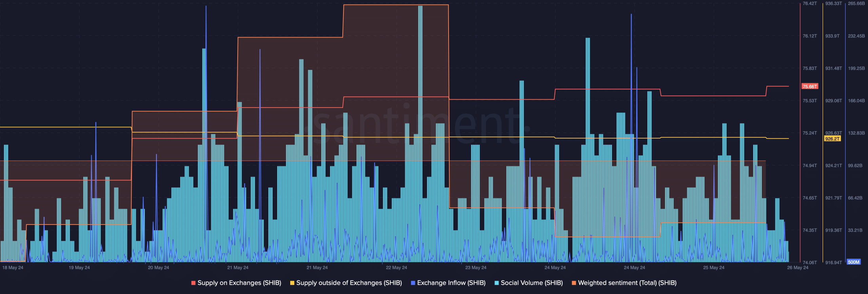868x294 pixels.
Task: Click the 19 May 24 date label
Action: (79, 268)
